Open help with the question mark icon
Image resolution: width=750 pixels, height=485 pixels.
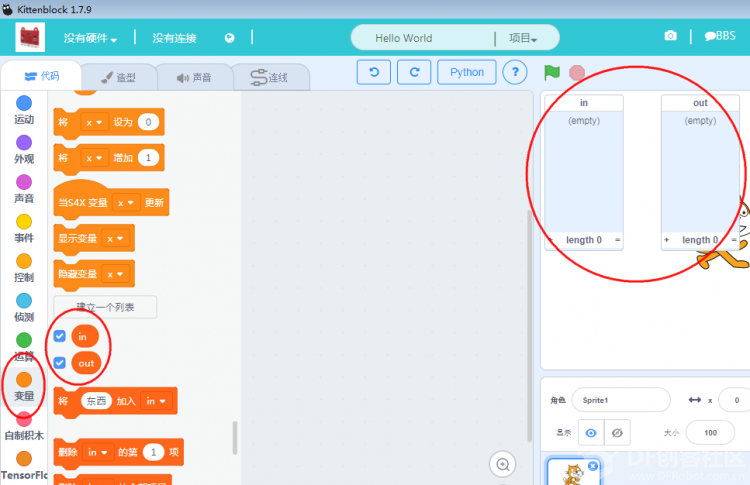(515, 72)
